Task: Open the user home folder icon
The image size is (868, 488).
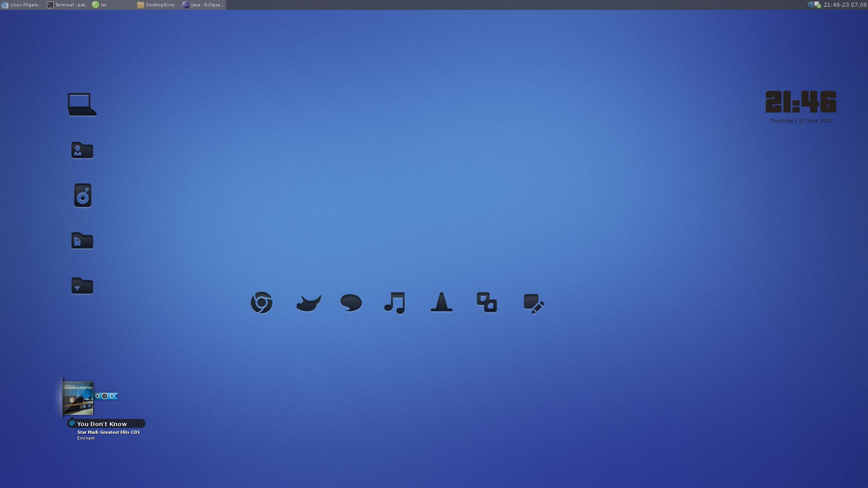Action: [x=82, y=150]
